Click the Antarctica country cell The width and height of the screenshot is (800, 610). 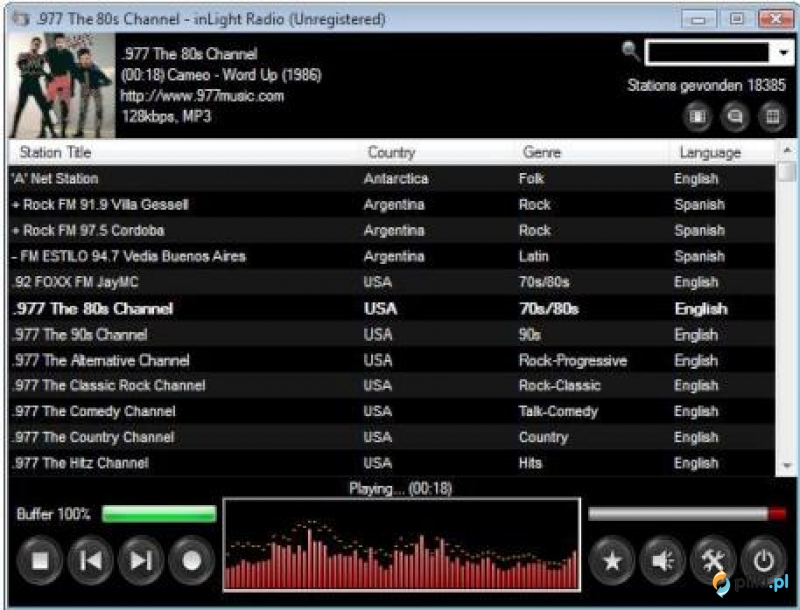[396, 179]
